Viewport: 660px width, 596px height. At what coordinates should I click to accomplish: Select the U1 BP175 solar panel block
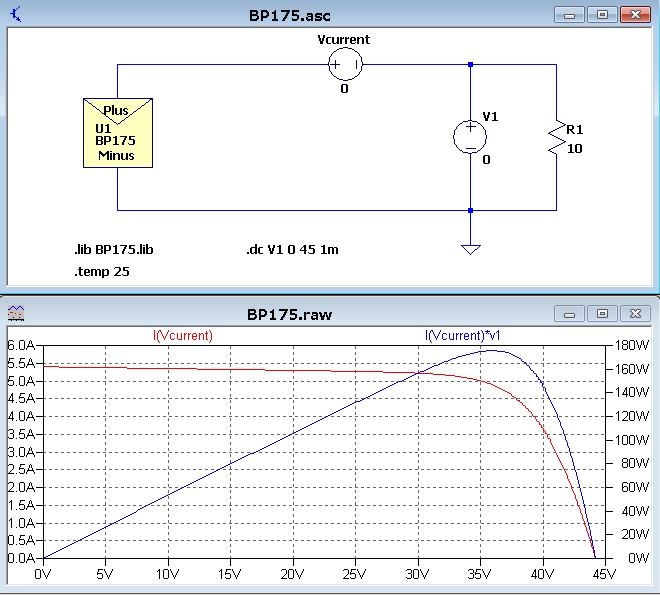tap(118, 133)
